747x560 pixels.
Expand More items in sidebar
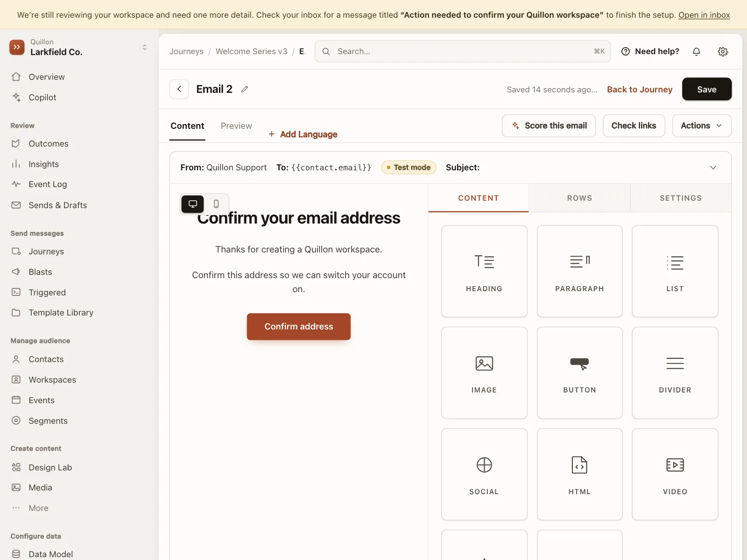tap(38, 508)
